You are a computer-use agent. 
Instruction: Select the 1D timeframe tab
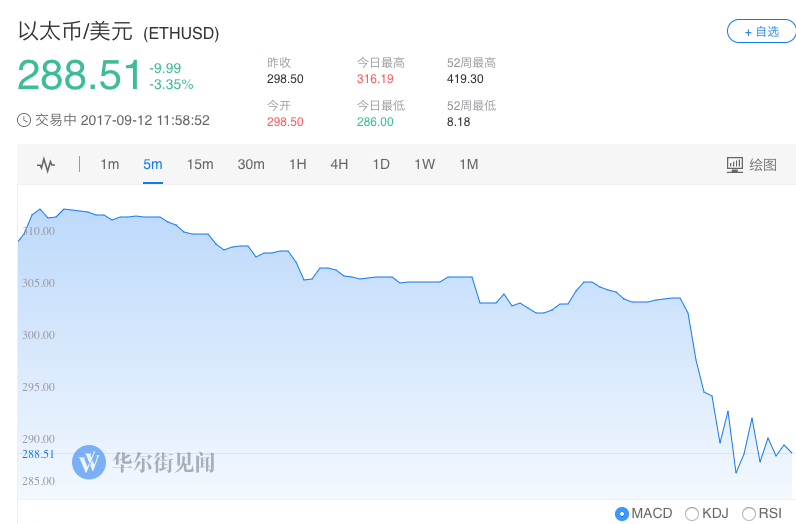[381, 165]
